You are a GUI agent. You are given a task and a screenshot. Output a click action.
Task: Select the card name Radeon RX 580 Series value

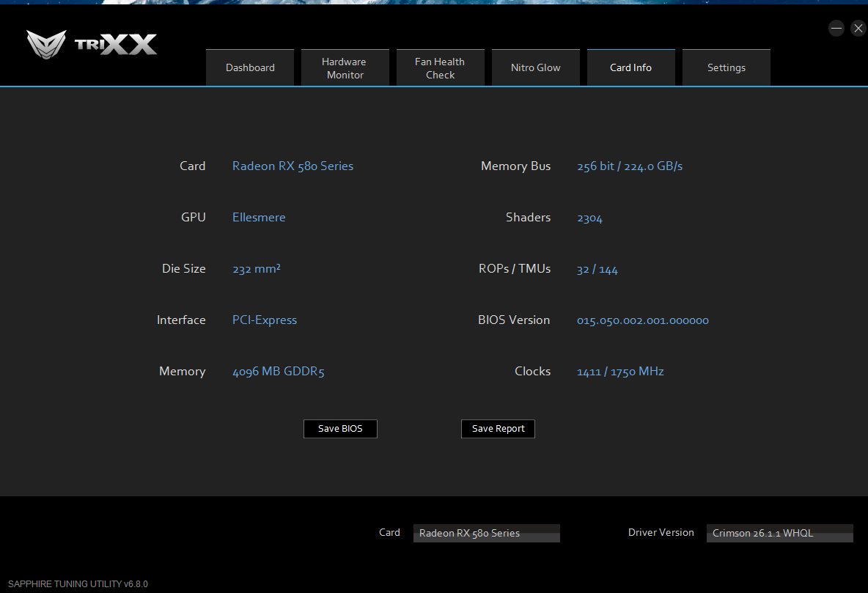tap(293, 166)
